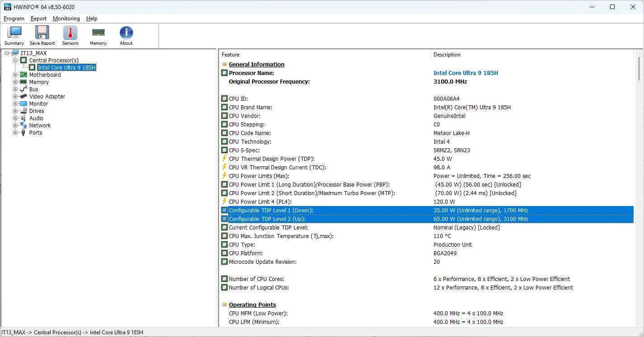644x337 pixels.
Task: Select the Ports tree item label
Action: click(x=36, y=133)
